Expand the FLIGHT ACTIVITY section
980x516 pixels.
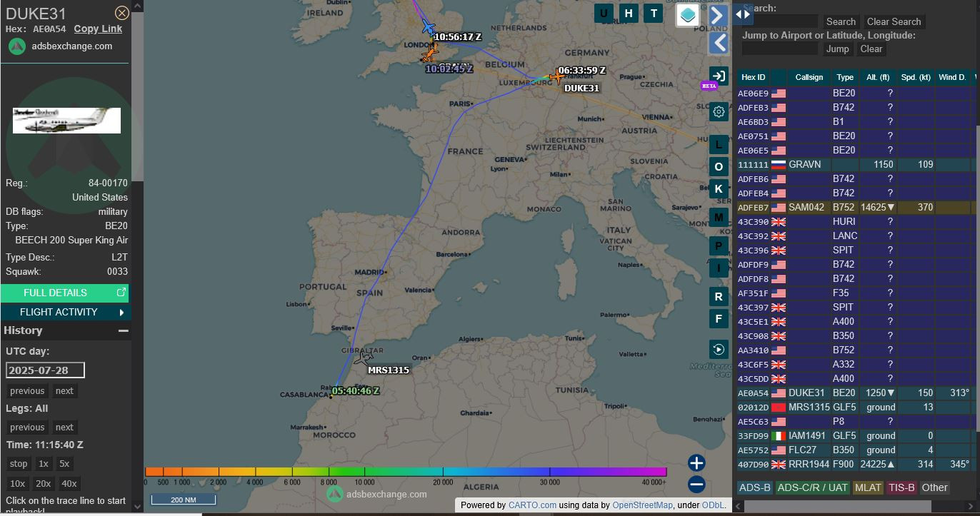[65, 312]
